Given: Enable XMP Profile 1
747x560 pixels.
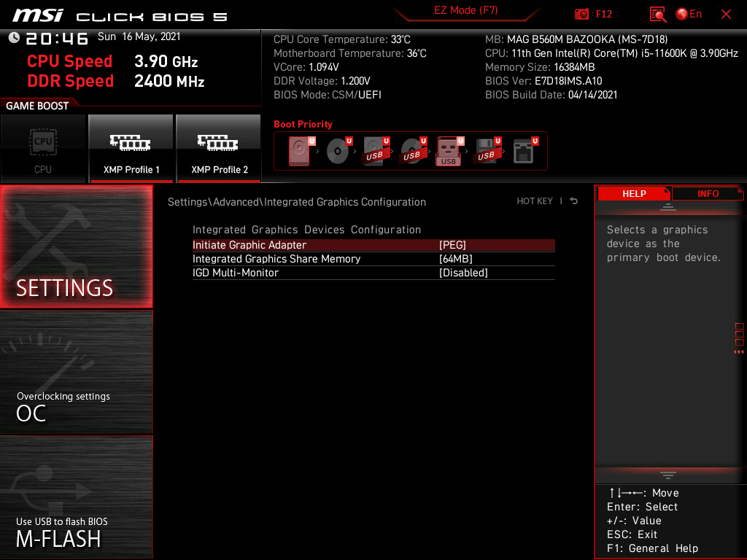Looking at the screenshot, I should tap(131, 149).
